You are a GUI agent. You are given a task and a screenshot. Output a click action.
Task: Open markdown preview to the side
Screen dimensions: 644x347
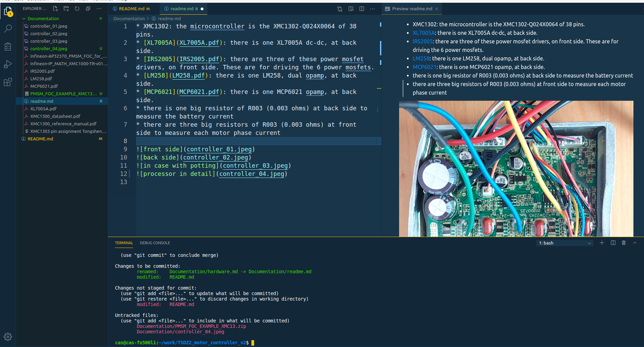[351, 9]
